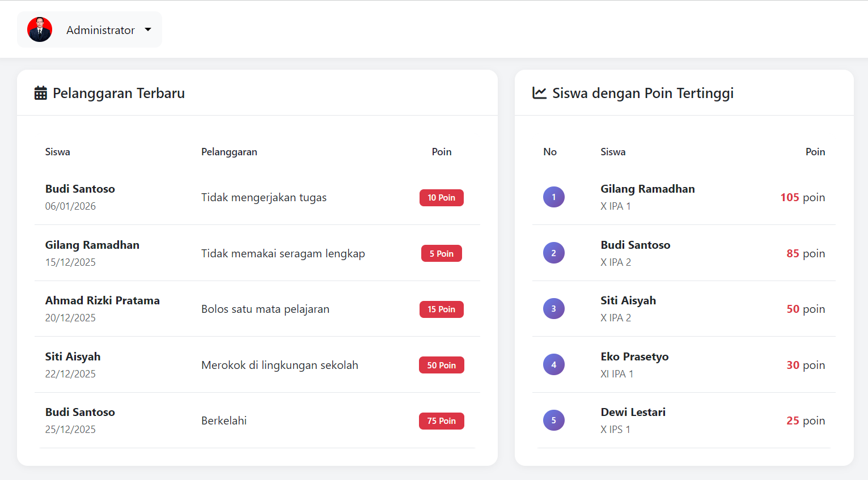Click the class label XI IPA 1
The image size is (868, 480).
click(617, 374)
